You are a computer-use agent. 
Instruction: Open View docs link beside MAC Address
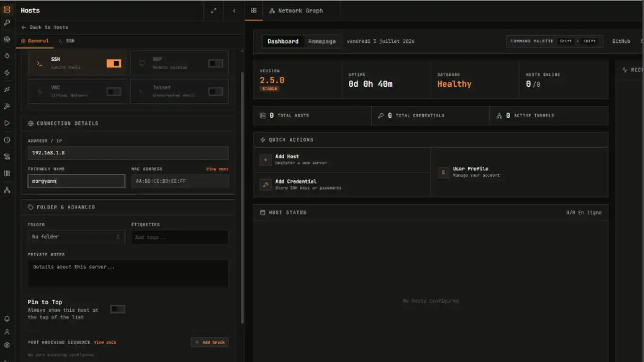pyautogui.click(x=217, y=169)
